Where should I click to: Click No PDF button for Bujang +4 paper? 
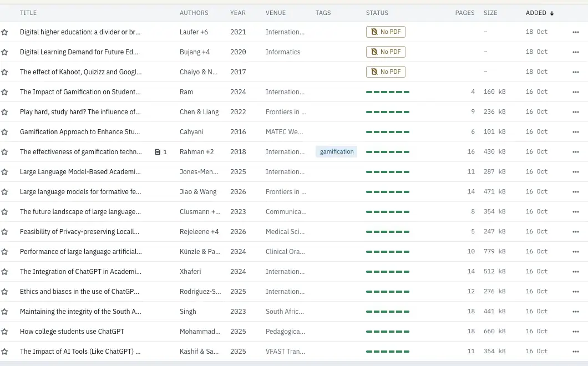point(386,52)
